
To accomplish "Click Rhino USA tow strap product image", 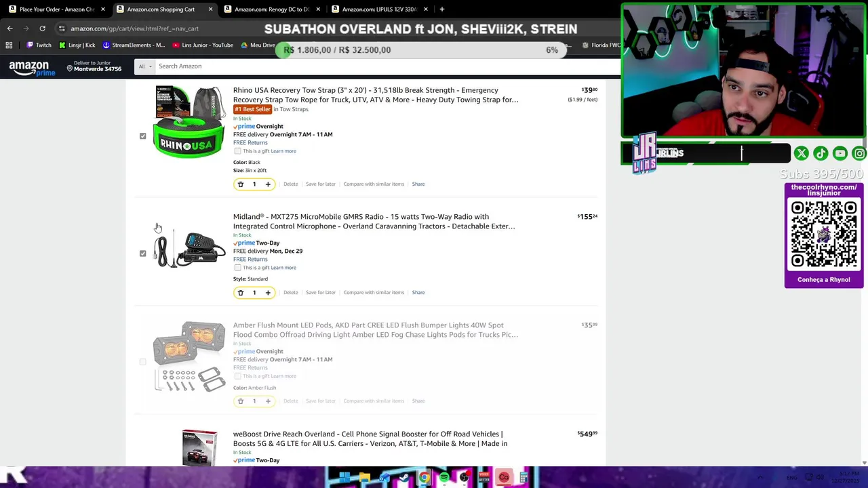I will [x=189, y=122].
